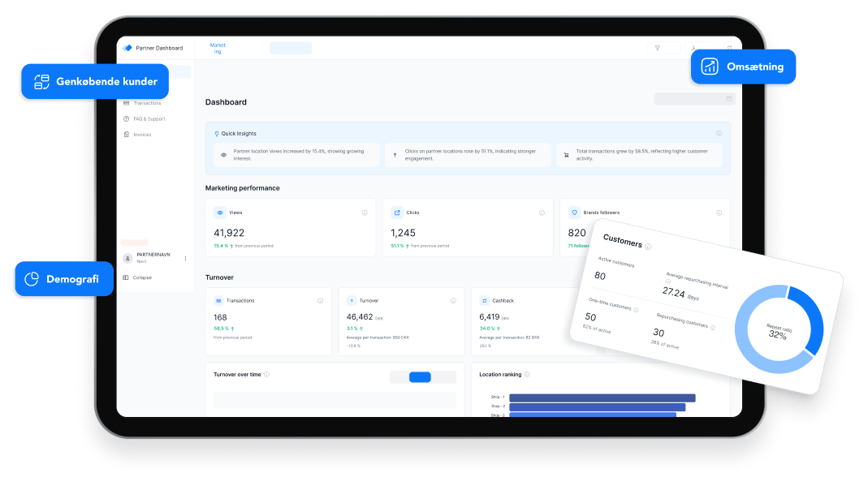Viewport: 868px width, 477px height.
Task: Open Transactions in the sidebar
Action: coord(146,103)
